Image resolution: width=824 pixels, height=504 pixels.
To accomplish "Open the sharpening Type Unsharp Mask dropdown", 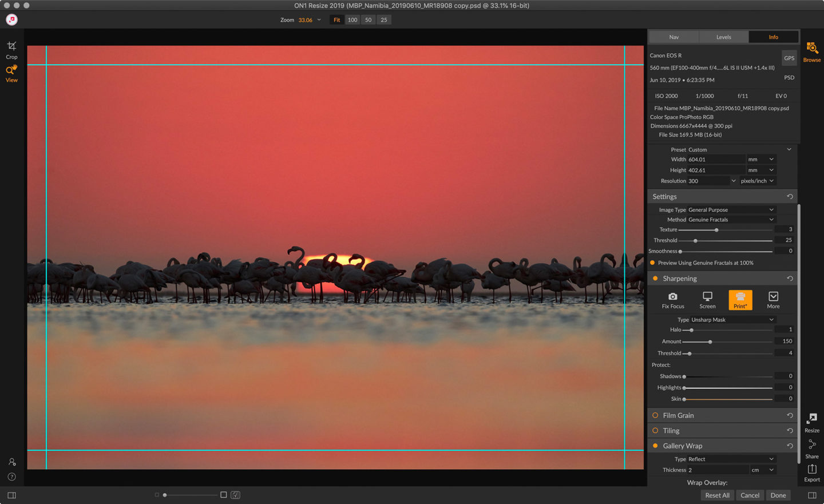I will [x=732, y=320].
